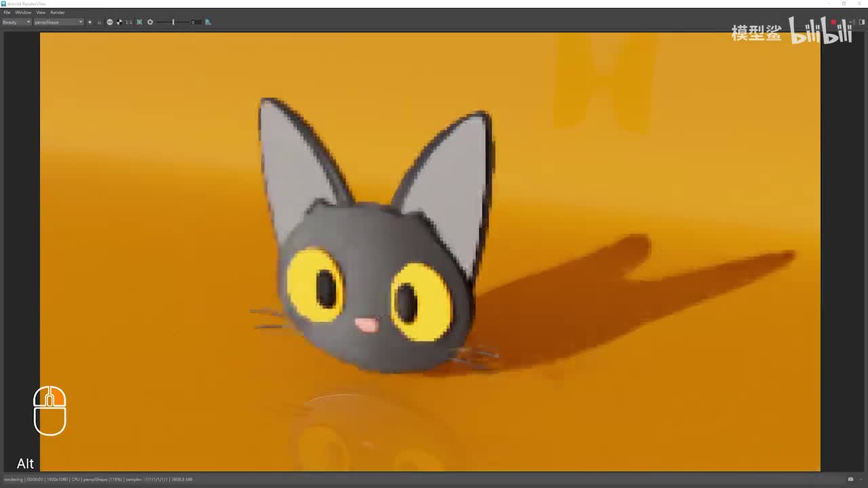Stop the render with the red button
Image resolution: width=868 pixels, height=488 pixels.
point(834,22)
